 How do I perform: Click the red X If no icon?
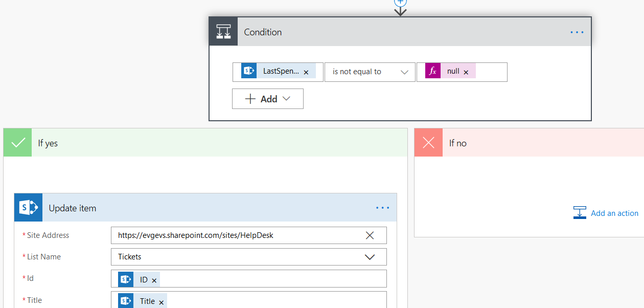[x=428, y=143]
